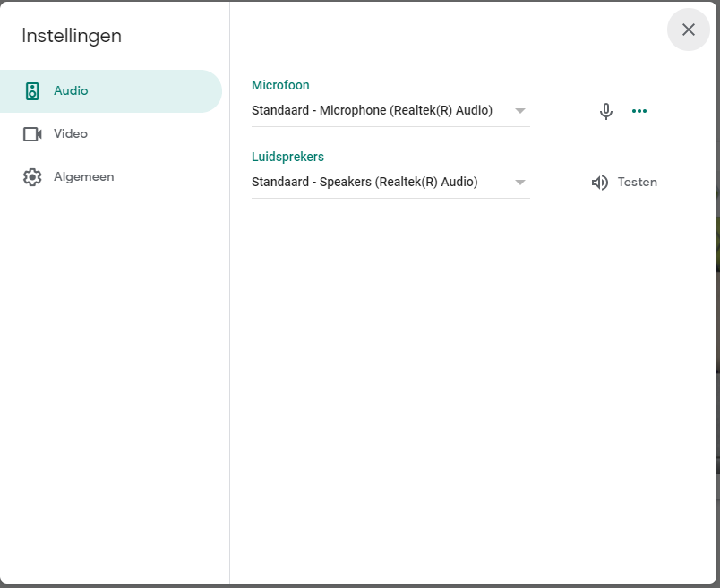Open the Standaard - Speakers (Realtek) selector
720x588 pixels.
[x=390, y=183]
